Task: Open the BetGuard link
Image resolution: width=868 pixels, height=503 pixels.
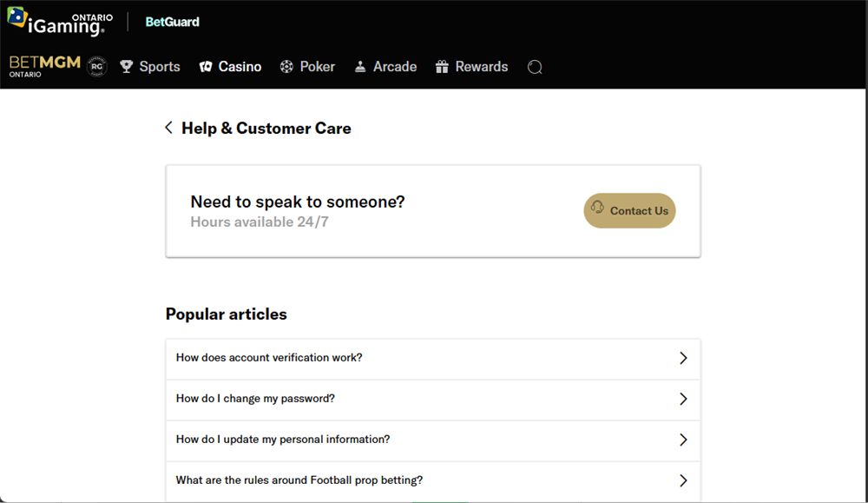Action: [172, 22]
